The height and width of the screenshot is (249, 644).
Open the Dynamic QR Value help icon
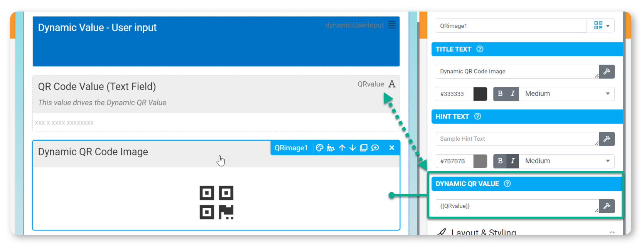[507, 184]
